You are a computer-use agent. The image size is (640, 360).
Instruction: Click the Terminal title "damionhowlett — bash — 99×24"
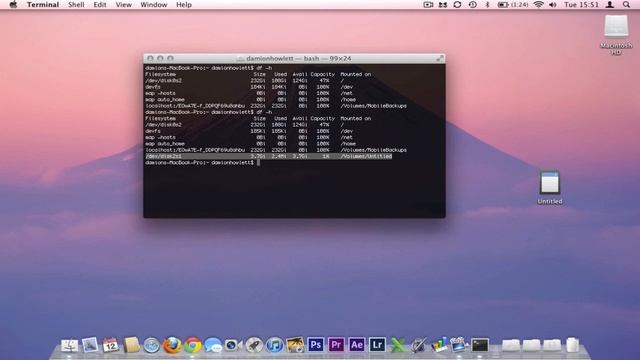coord(298,58)
